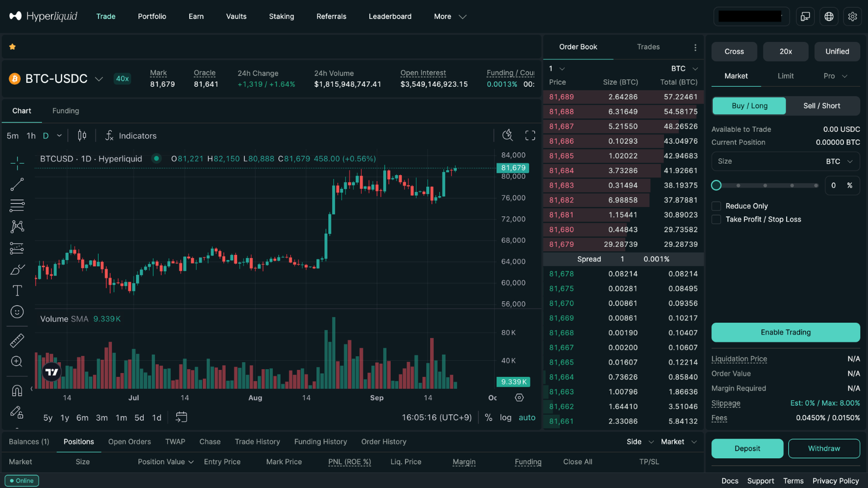Click the last dot on the size slider
Screen dimensions: 868x488
pos(816,185)
